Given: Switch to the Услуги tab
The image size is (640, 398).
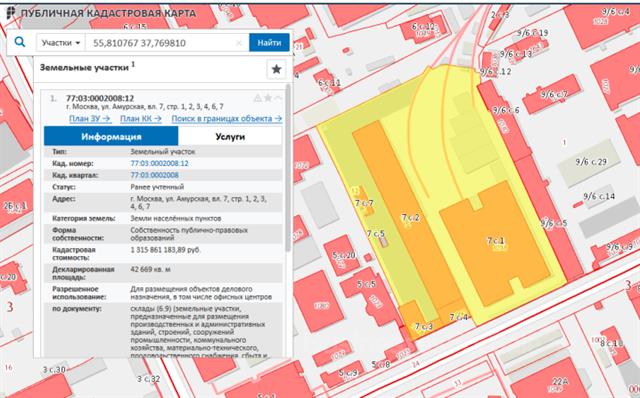Looking at the screenshot, I should pos(230,136).
